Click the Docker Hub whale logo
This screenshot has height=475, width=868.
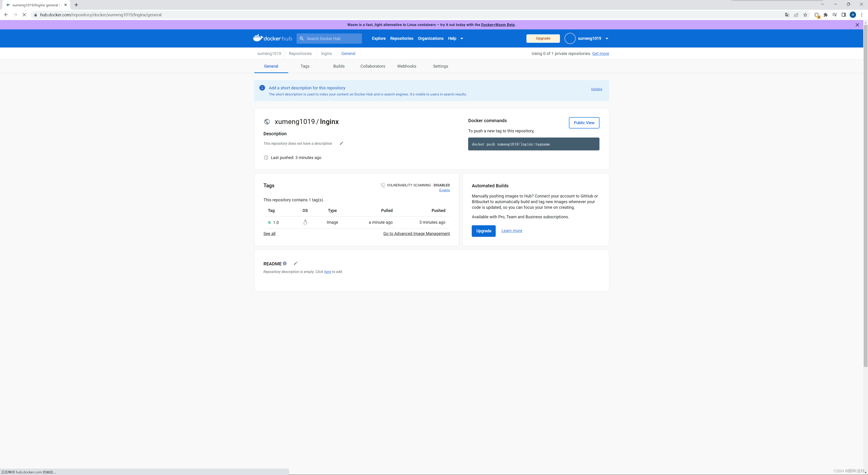click(x=272, y=38)
